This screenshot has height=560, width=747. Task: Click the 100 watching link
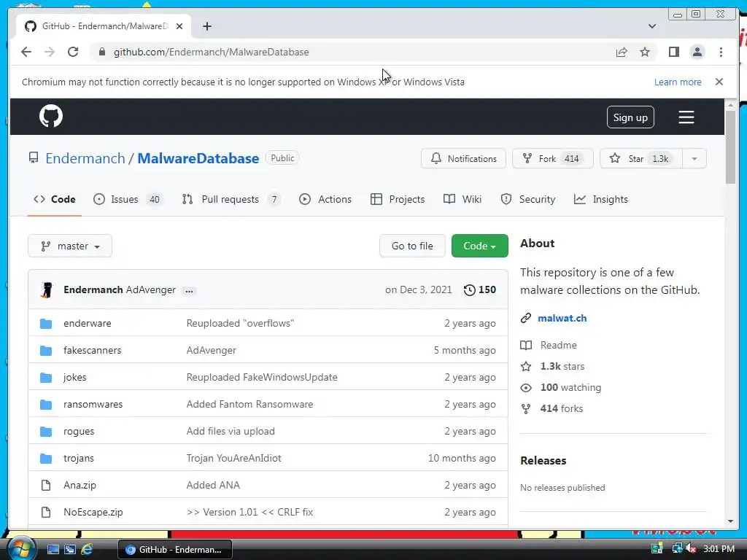(570, 388)
